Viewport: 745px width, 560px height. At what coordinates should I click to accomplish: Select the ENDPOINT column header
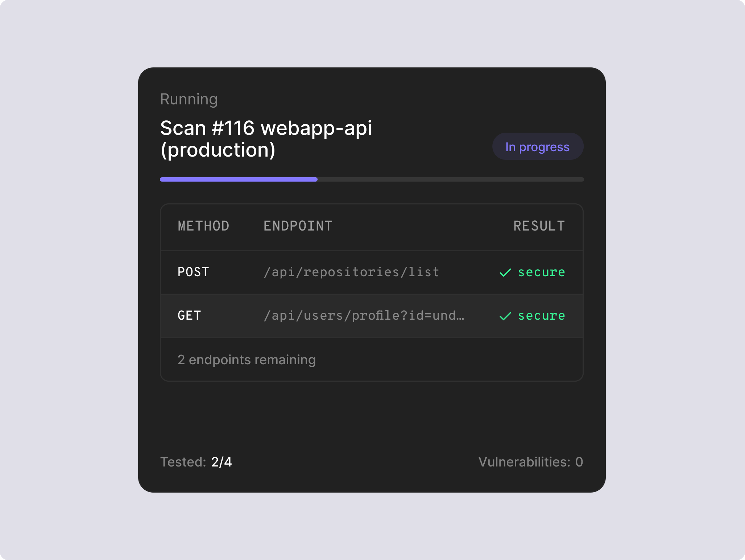pos(297,226)
